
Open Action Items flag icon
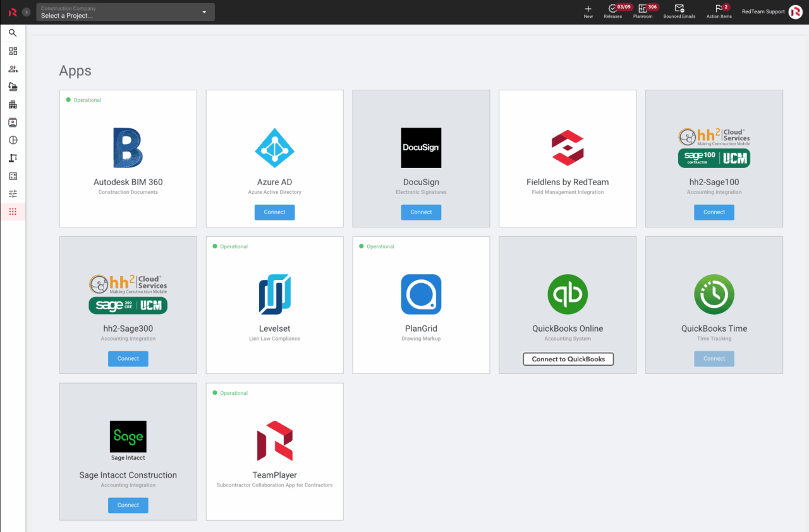tap(719, 9)
